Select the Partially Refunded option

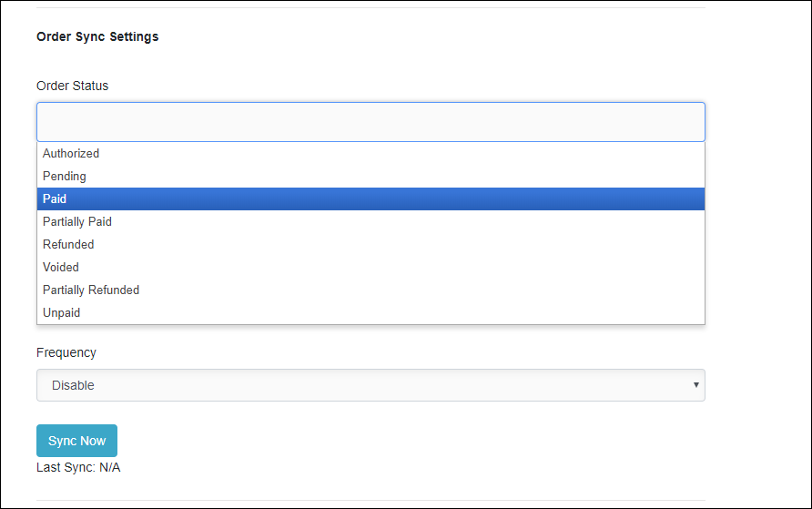[91, 290]
